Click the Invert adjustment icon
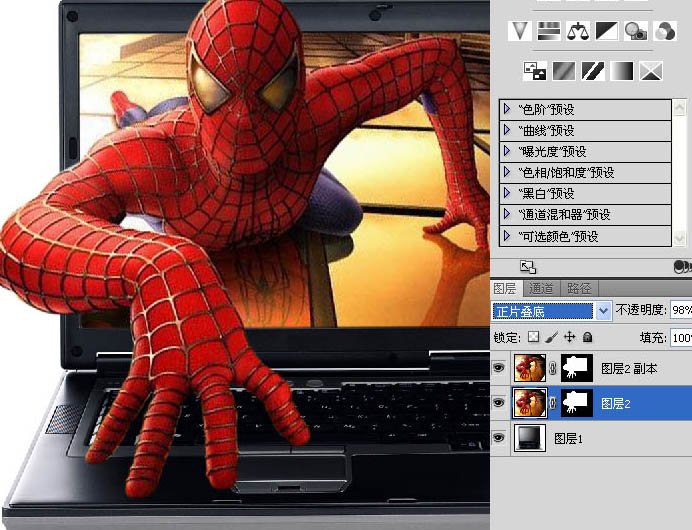 [535, 71]
